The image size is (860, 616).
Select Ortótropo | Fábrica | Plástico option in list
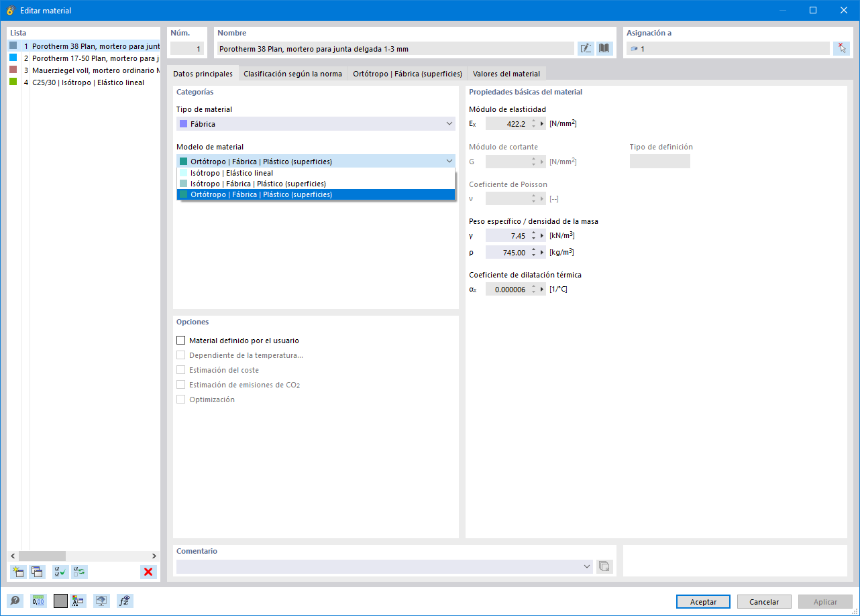pyautogui.click(x=316, y=194)
